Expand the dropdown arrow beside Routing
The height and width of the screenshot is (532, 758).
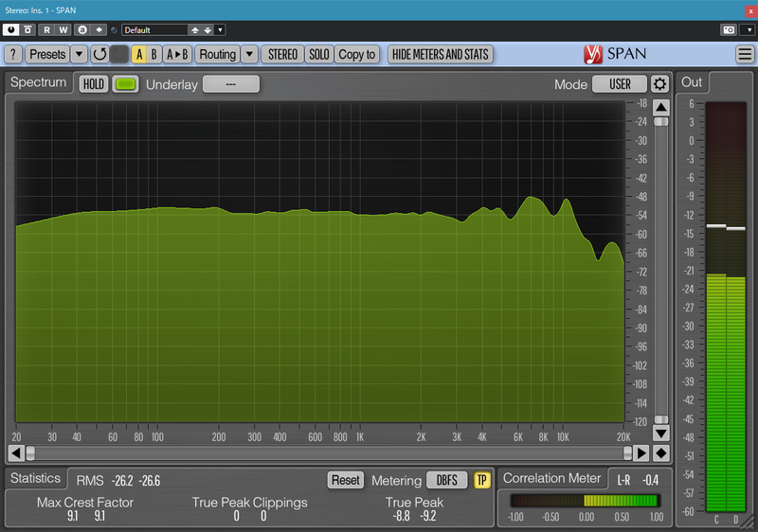click(249, 54)
